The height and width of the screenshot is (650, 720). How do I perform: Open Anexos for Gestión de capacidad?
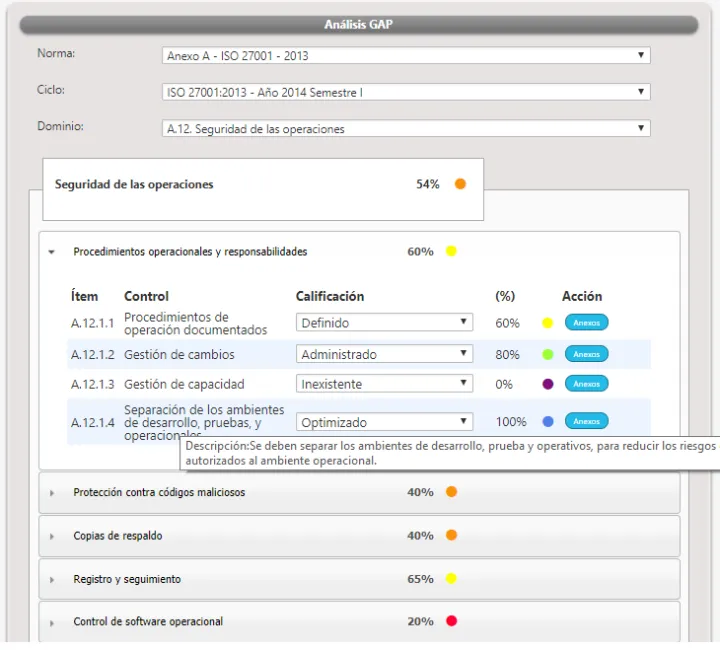click(586, 384)
